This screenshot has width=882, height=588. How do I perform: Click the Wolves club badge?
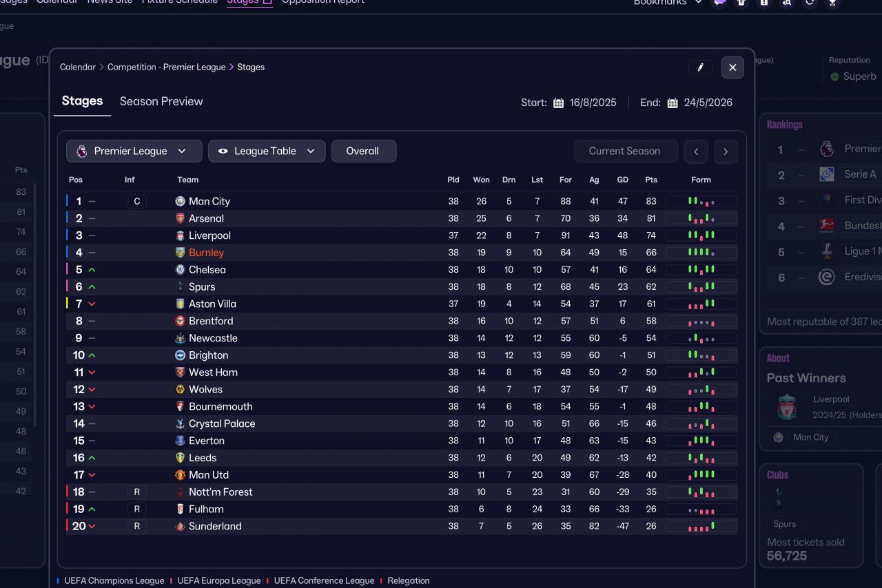point(180,390)
